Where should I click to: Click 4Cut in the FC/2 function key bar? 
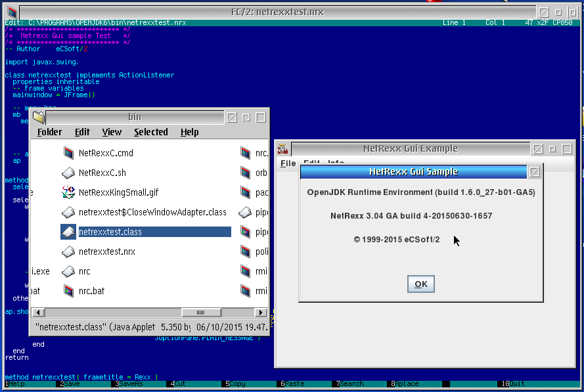[178, 384]
